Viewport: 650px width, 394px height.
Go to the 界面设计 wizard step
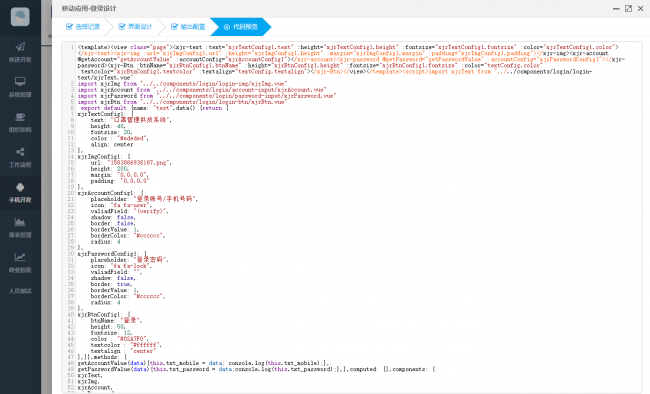click(x=135, y=27)
